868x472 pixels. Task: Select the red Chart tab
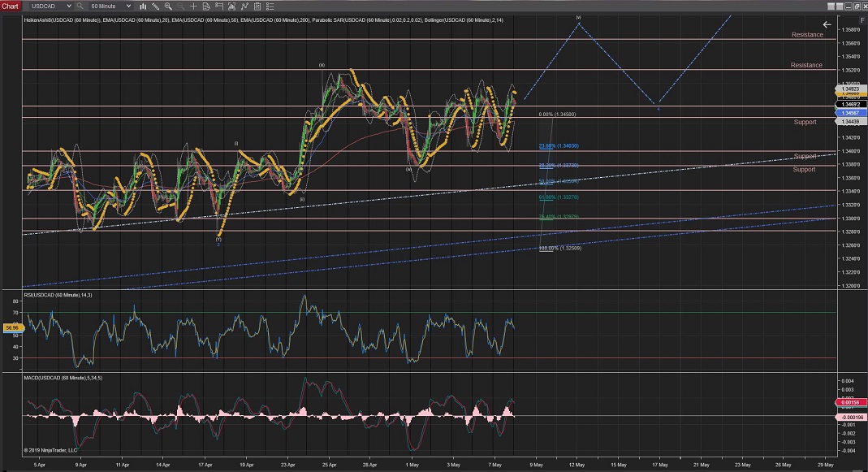click(10, 6)
